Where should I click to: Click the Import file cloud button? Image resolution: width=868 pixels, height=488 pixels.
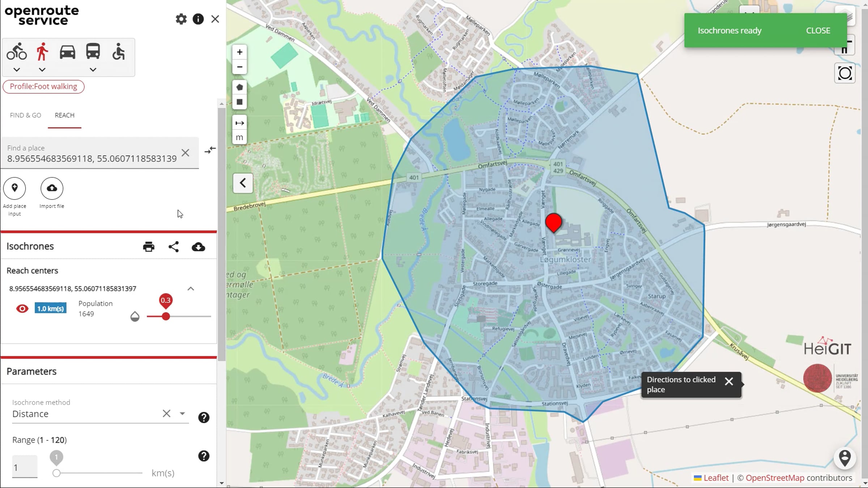coord(52,188)
